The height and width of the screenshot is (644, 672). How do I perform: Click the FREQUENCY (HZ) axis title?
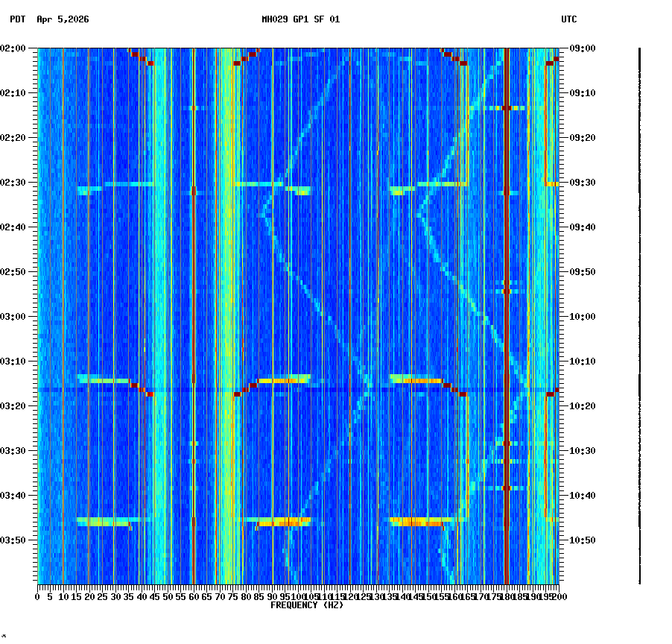(306, 604)
